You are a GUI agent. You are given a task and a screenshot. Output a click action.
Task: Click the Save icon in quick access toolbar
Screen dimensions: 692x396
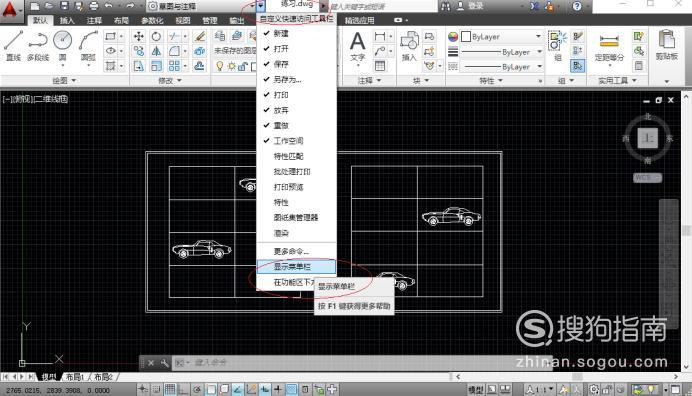click(x=64, y=6)
